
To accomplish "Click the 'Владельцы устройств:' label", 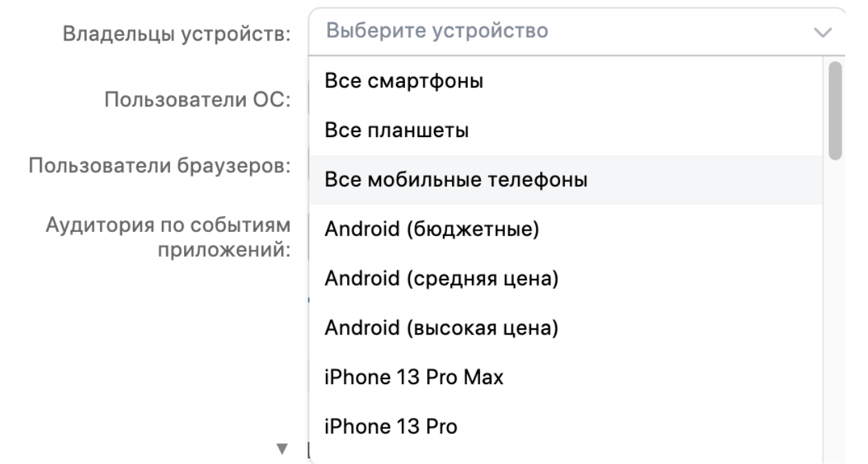I will (x=177, y=34).
